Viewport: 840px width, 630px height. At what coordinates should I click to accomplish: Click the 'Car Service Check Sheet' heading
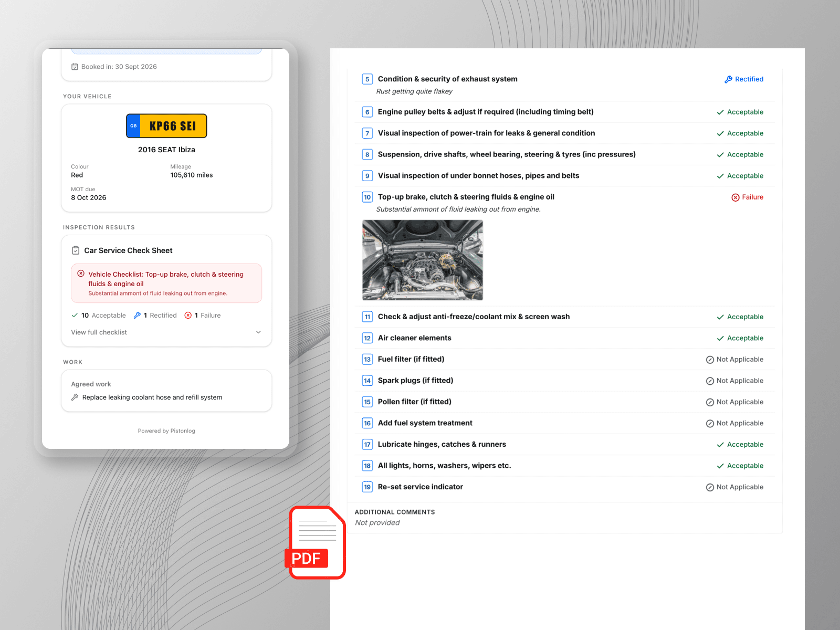tap(128, 250)
